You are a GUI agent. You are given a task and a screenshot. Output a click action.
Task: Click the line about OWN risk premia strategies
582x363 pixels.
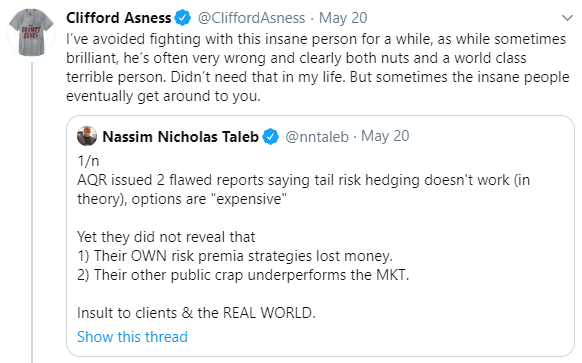pos(235,256)
